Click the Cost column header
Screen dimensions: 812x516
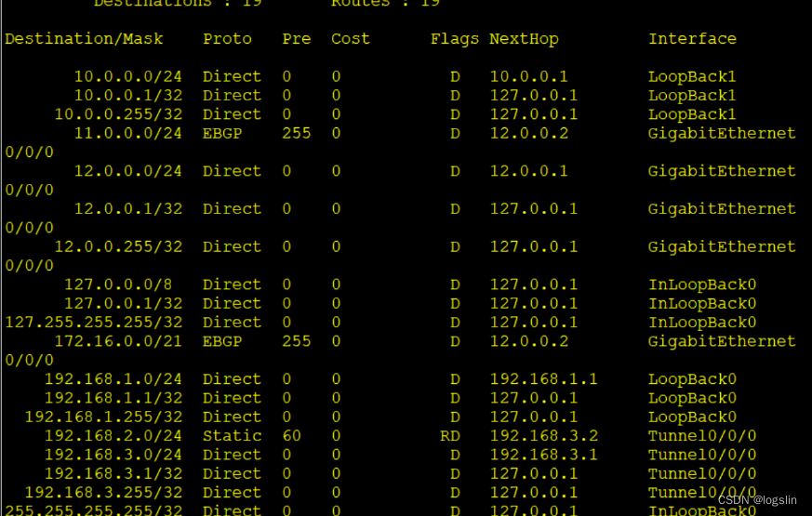(x=351, y=39)
